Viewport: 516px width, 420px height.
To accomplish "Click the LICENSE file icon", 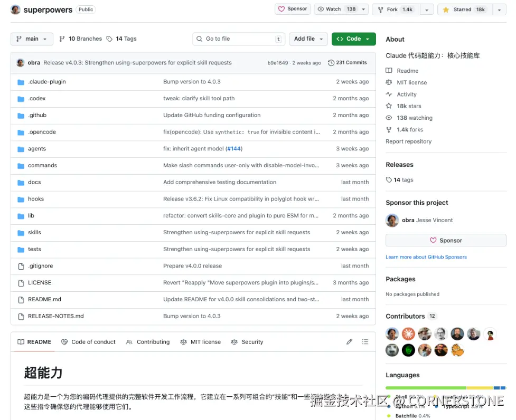I will coord(21,283).
